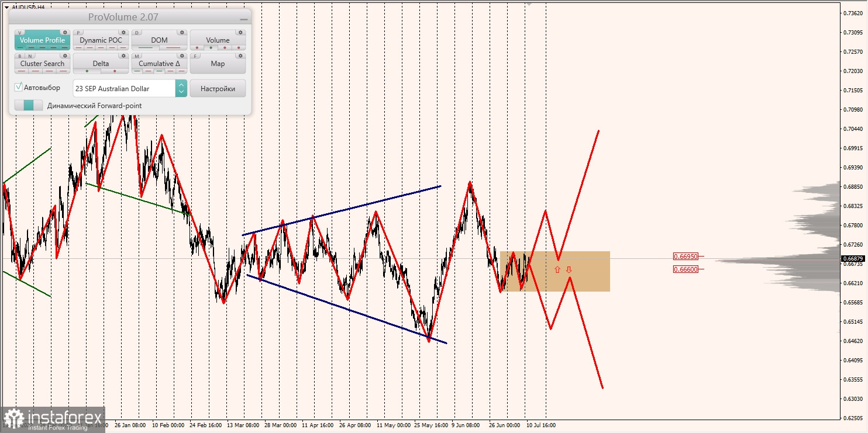Open Map gear settings

(240, 56)
